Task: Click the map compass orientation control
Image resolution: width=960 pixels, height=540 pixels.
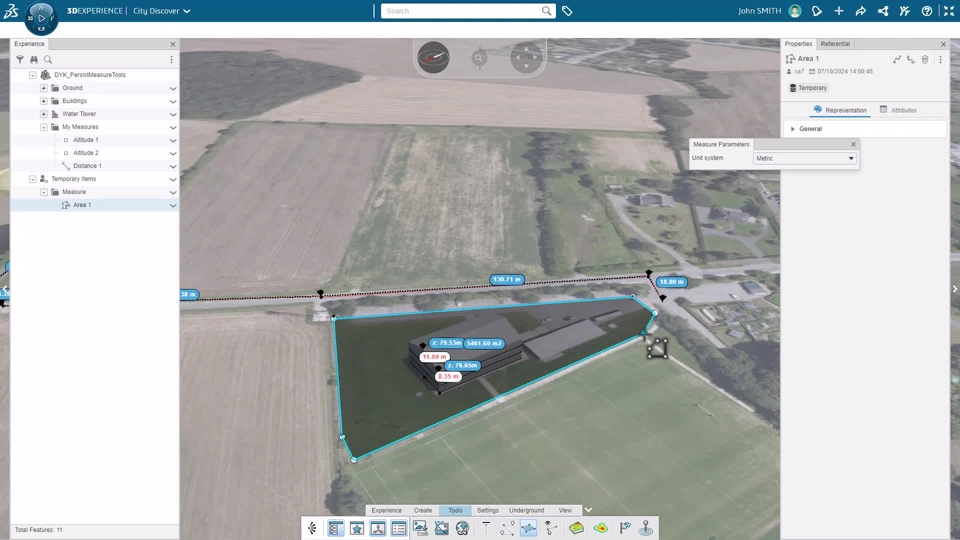Action: click(x=433, y=58)
